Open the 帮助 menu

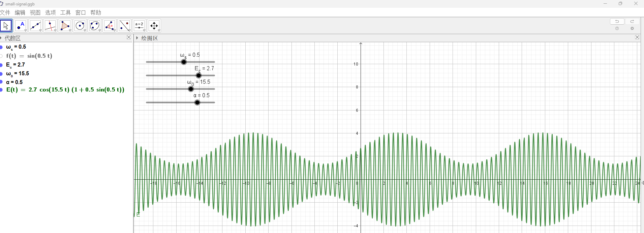click(x=96, y=12)
